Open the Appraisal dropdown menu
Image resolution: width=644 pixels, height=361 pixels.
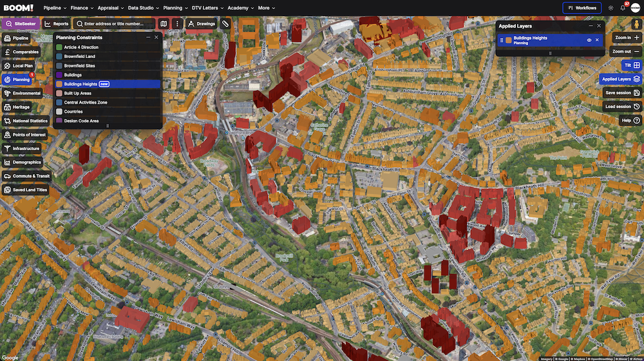pos(111,8)
